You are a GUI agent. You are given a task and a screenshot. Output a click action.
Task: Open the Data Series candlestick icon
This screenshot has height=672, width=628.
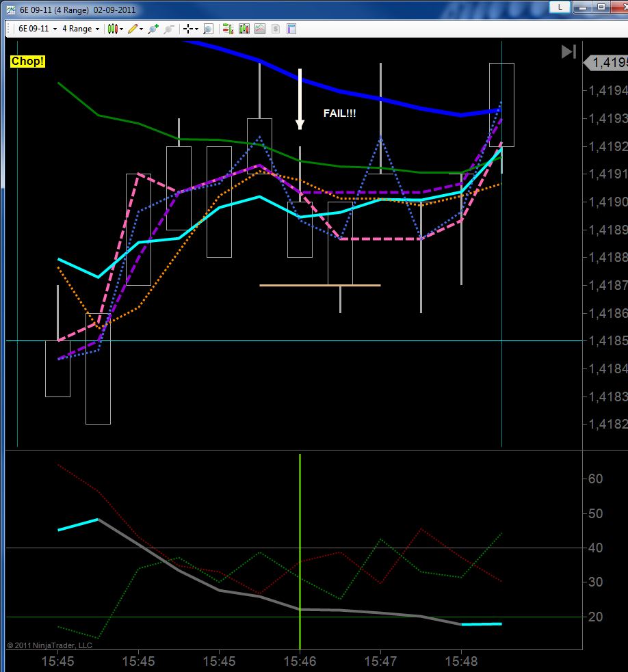click(x=244, y=29)
